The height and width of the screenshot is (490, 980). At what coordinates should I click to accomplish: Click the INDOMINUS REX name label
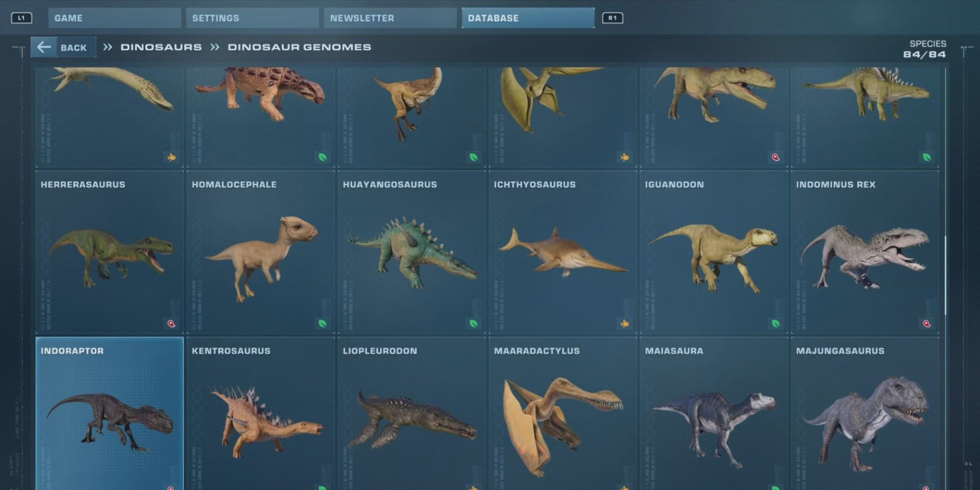[835, 185]
